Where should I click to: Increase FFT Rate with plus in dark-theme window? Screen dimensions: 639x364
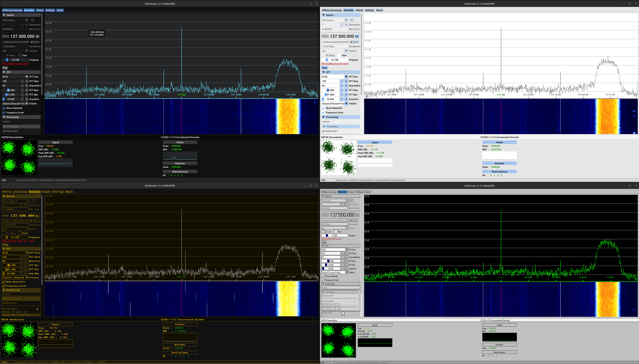tap(27, 81)
